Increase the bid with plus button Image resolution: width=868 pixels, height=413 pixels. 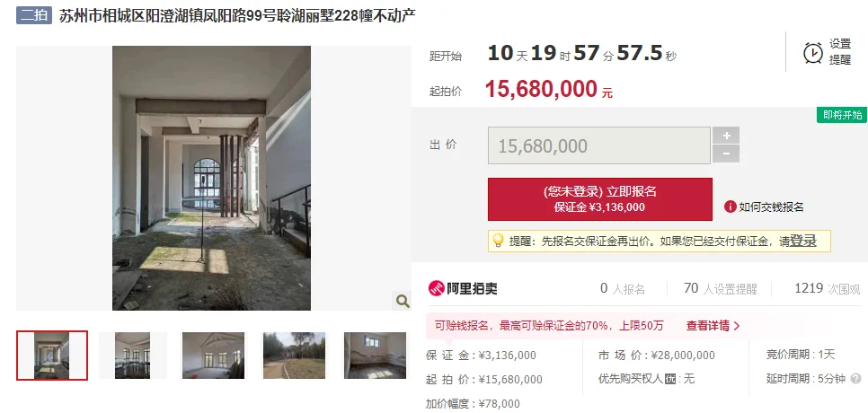[726, 136]
